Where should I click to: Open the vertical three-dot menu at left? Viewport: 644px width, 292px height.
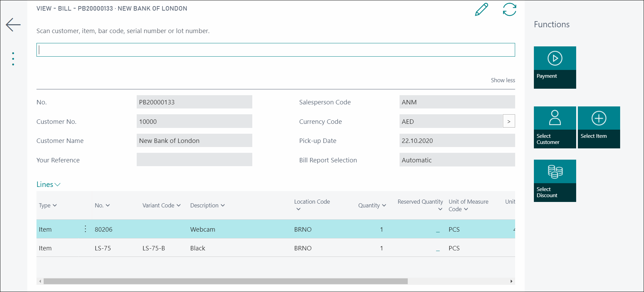(x=13, y=59)
